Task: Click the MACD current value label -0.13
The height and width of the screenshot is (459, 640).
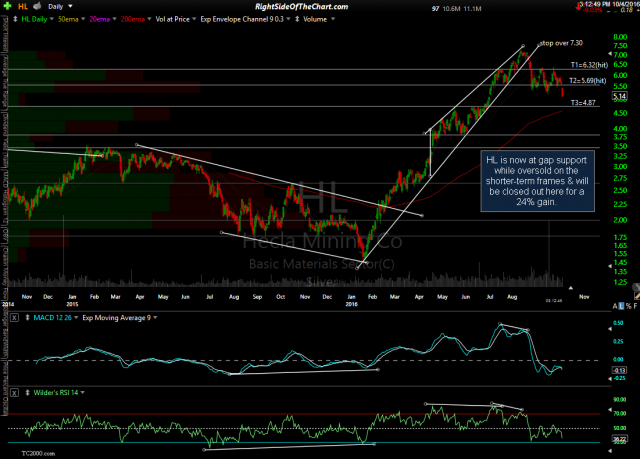Action: pyautogui.click(x=620, y=370)
